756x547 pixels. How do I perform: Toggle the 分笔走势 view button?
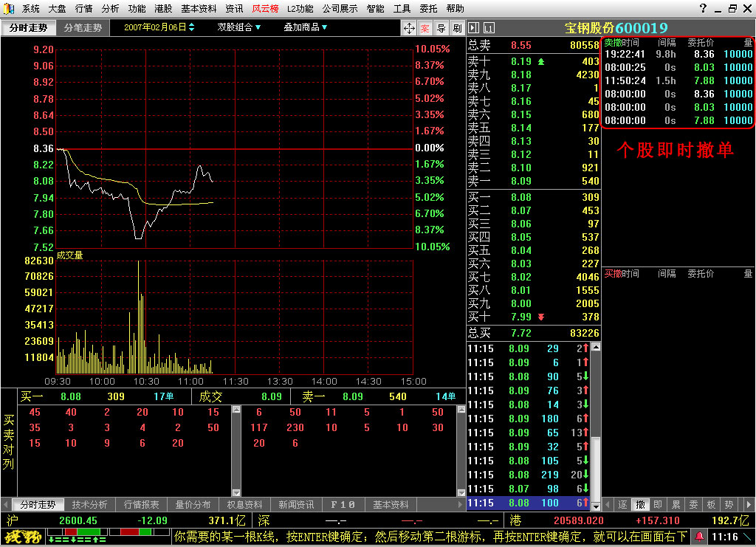point(83,27)
